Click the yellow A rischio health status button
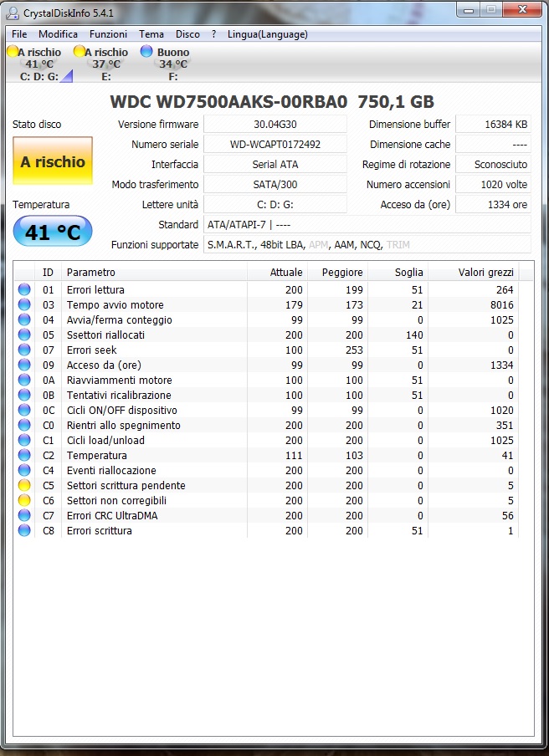 (53, 161)
